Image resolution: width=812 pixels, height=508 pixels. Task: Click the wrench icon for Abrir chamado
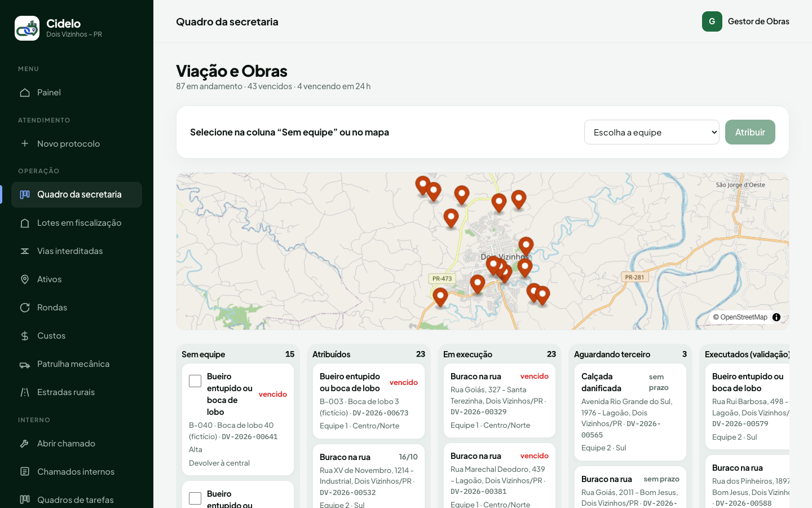pos(25,444)
